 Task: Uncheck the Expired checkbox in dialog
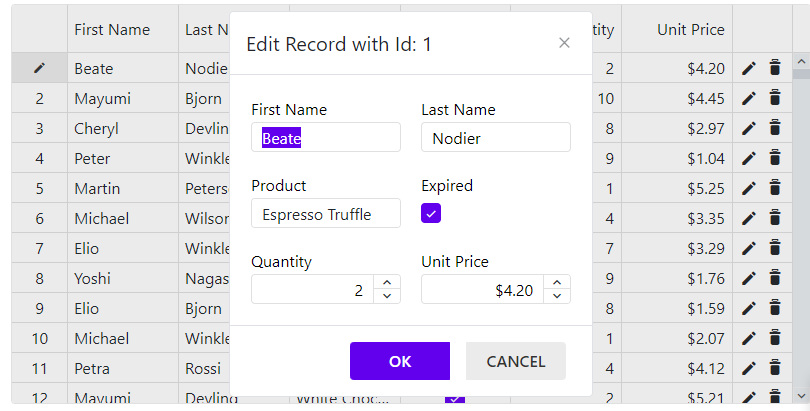point(431,213)
